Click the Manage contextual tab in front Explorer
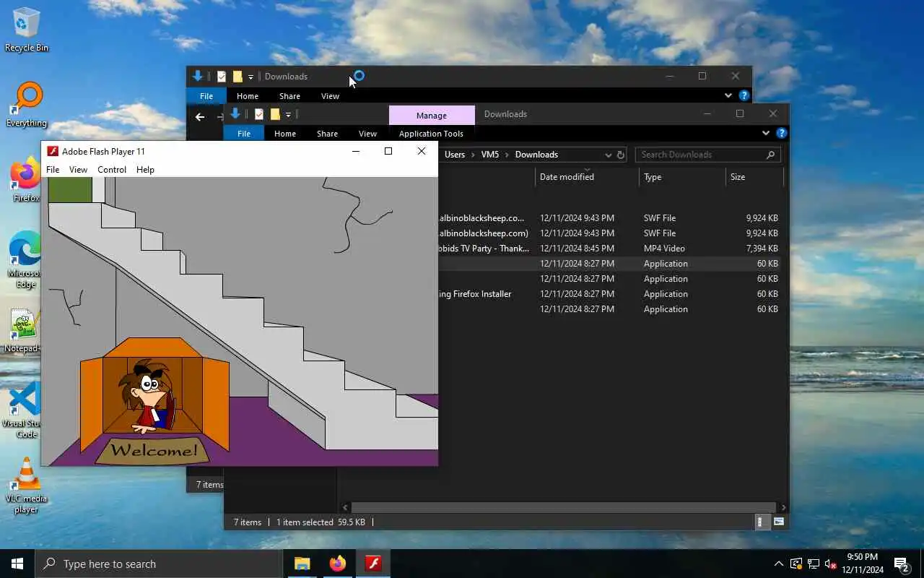This screenshot has height=578, width=924. pyautogui.click(x=432, y=115)
